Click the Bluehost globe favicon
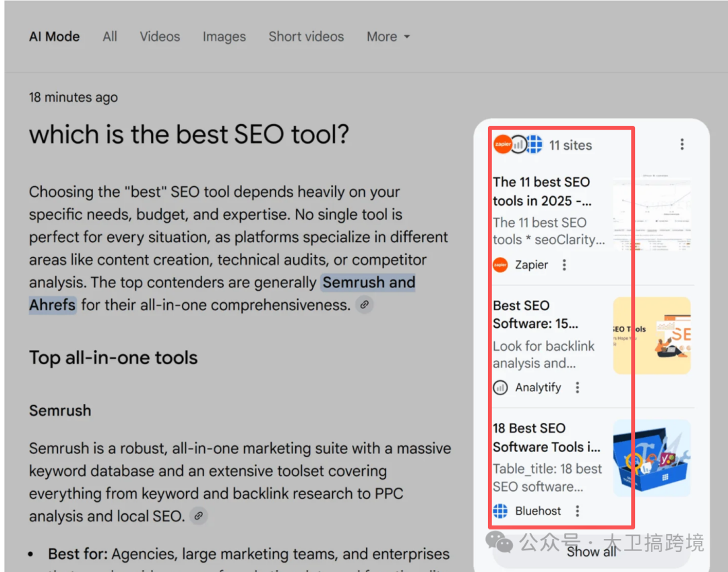 point(500,511)
